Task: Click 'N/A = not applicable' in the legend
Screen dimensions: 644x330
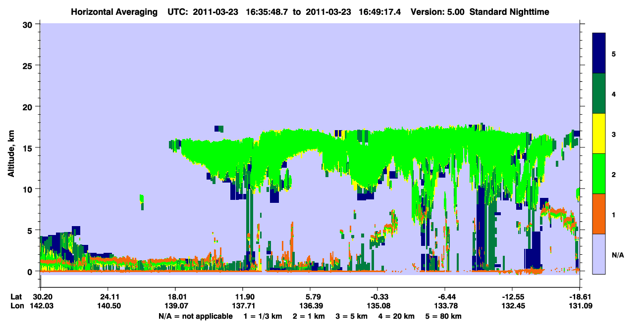Action: [x=196, y=316]
